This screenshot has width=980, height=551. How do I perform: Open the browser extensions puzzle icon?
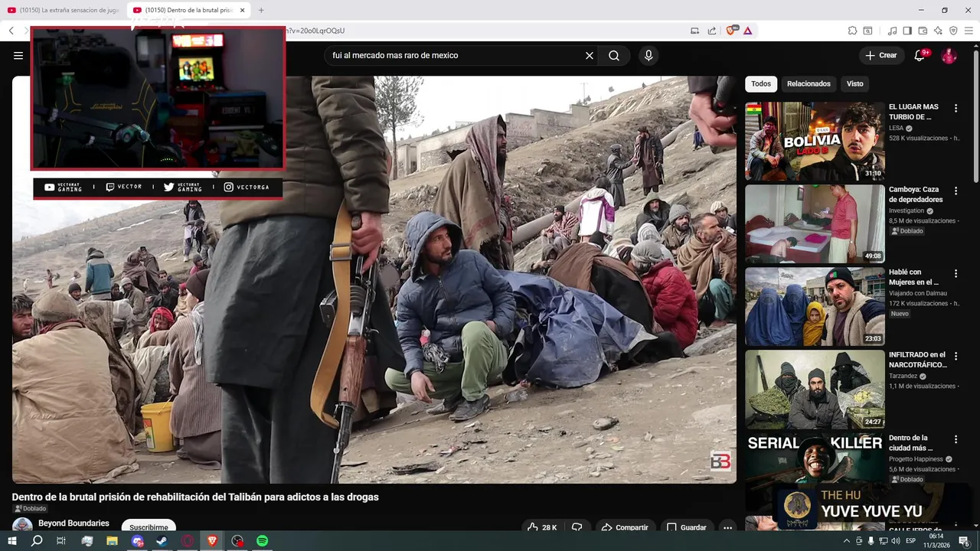pos(852,31)
